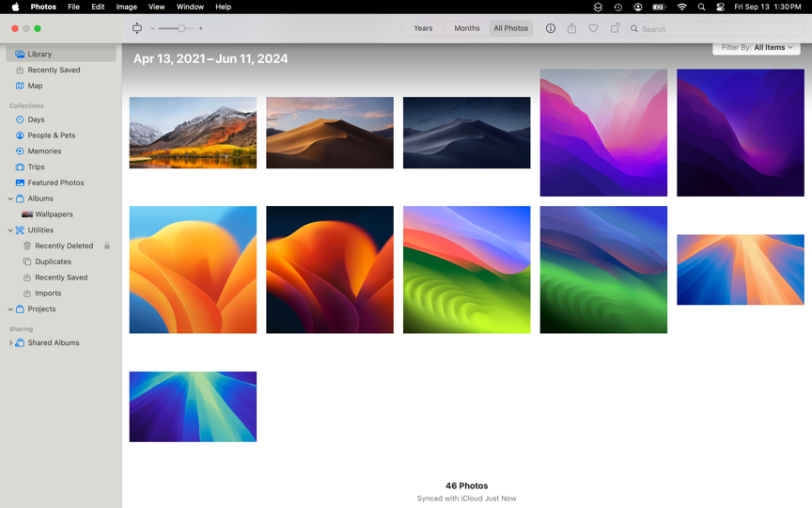Click battery status icon in menu bar
812x508 pixels.
[x=659, y=7]
